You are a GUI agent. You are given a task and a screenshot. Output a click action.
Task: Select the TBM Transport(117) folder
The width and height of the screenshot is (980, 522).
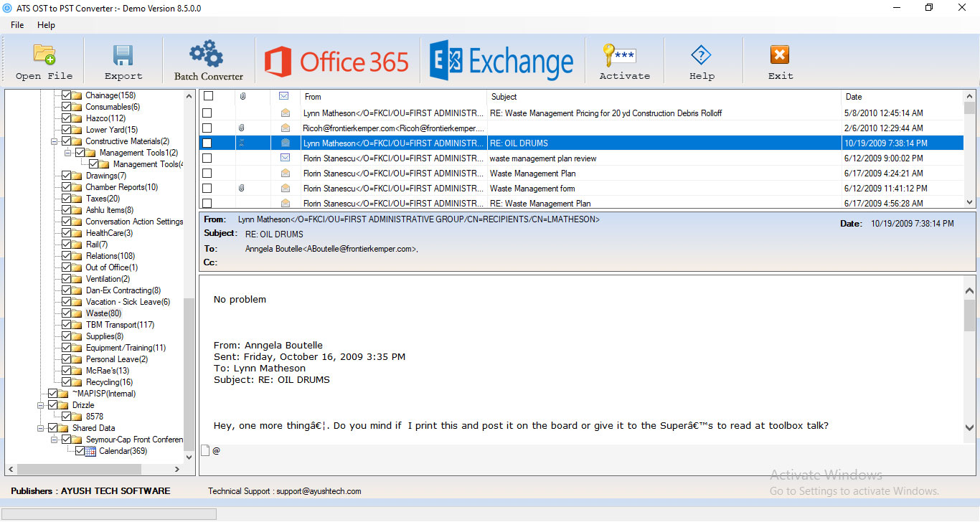(120, 325)
